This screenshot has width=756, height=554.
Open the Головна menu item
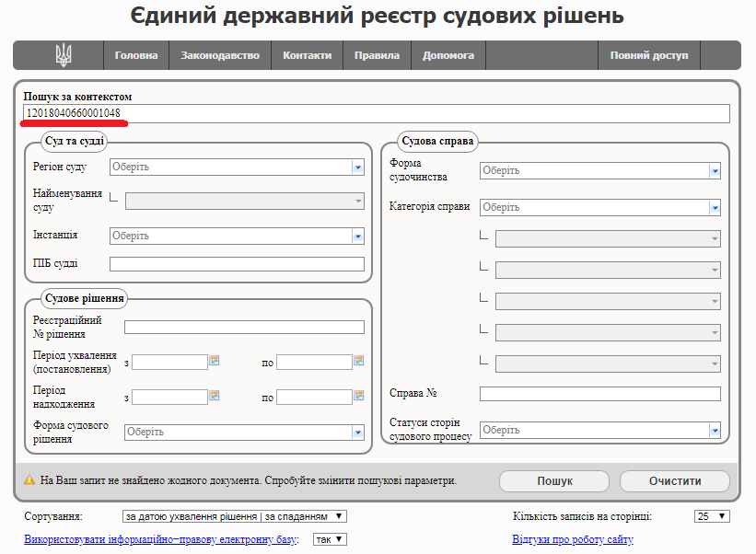click(136, 55)
